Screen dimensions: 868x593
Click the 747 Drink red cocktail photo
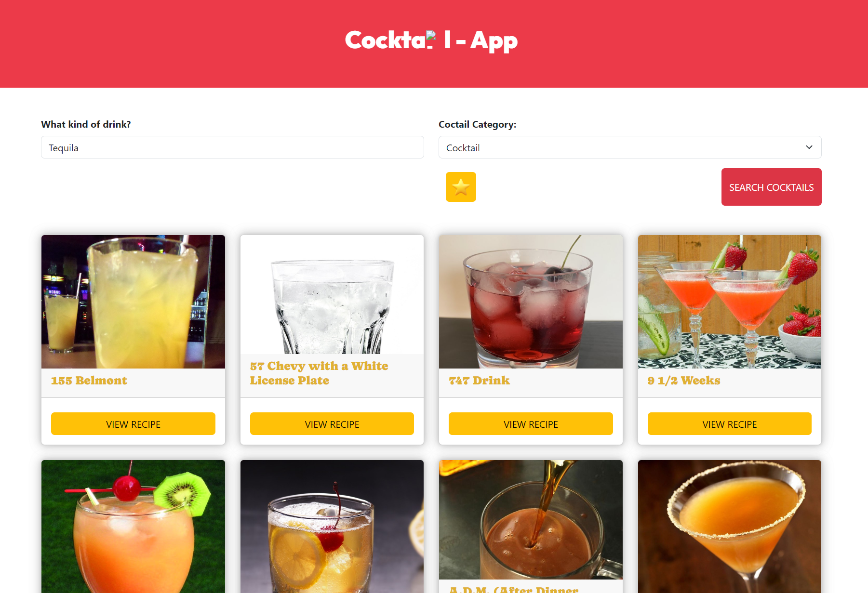(x=531, y=302)
